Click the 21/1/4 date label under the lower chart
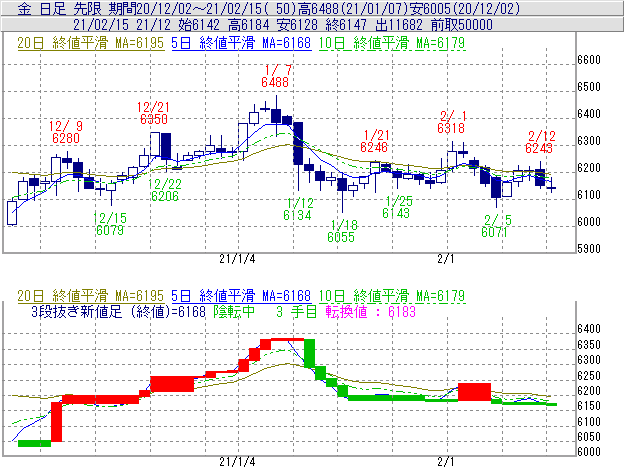The width and height of the screenshot is (624, 473). tap(237, 462)
